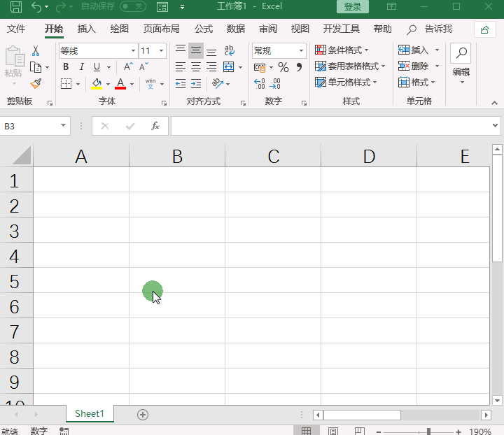Toggle Bold formatting
Screen dimensions: 504x435
point(66,67)
